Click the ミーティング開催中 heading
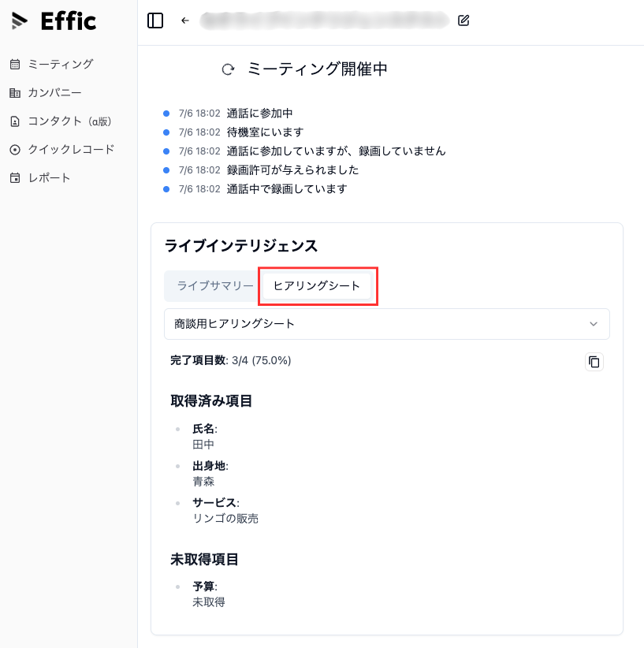 click(317, 69)
